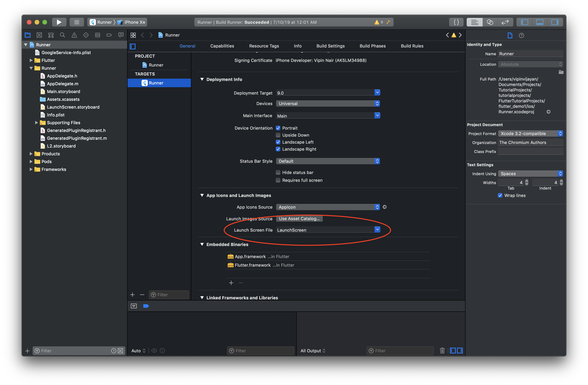The width and height of the screenshot is (588, 385).
Task: Switch to the Build Phases tab
Action: 372,46
